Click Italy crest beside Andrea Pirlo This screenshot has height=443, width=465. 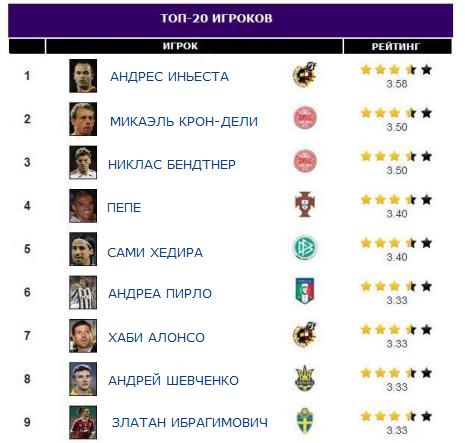point(305,291)
